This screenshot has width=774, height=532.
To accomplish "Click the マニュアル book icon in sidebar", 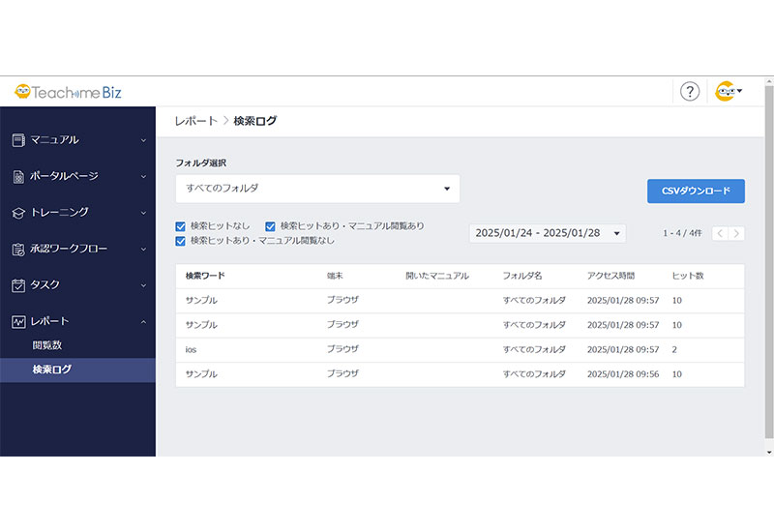I will pyautogui.click(x=17, y=140).
